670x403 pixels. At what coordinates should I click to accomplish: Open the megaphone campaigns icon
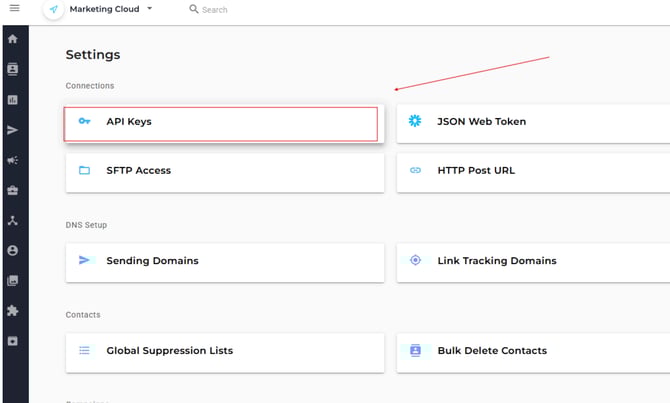coord(13,160)
